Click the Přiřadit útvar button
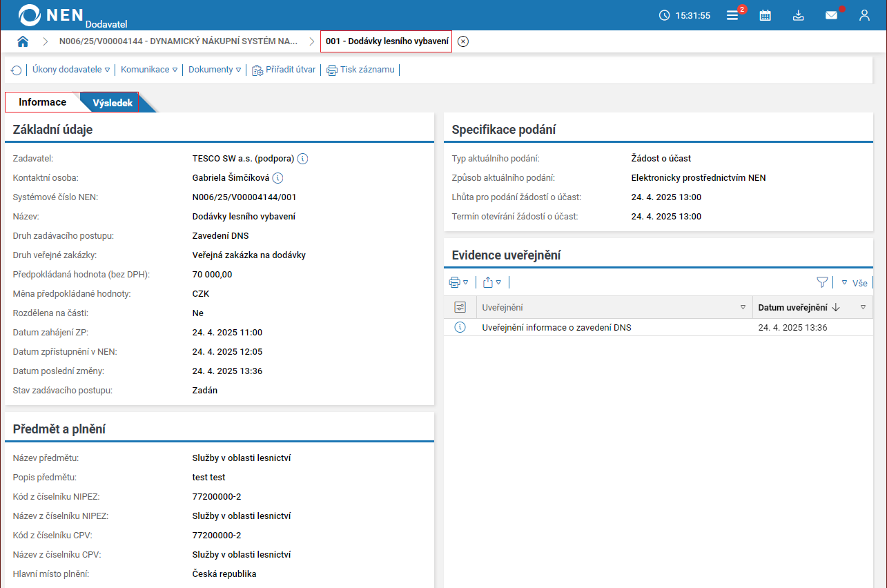887x588 pixels. tap(284, 70)
